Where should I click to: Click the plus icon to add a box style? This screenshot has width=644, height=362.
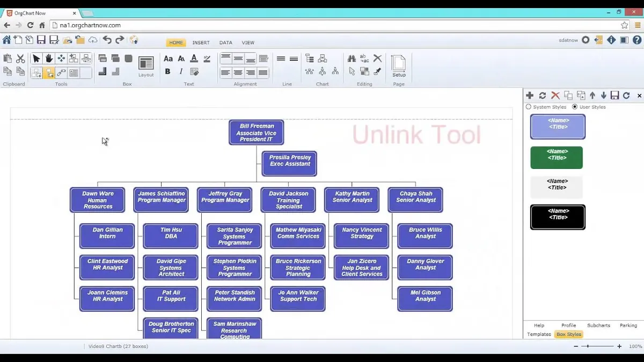pyautogui.click(x=530, y=95)
